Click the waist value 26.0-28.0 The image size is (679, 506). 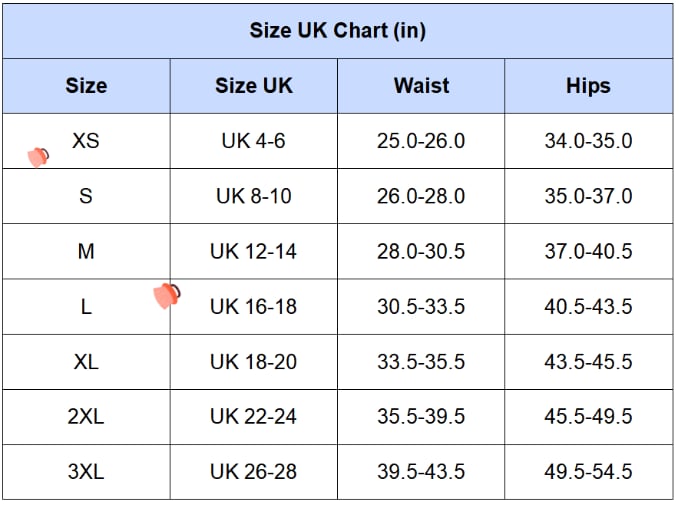point(421,196)
